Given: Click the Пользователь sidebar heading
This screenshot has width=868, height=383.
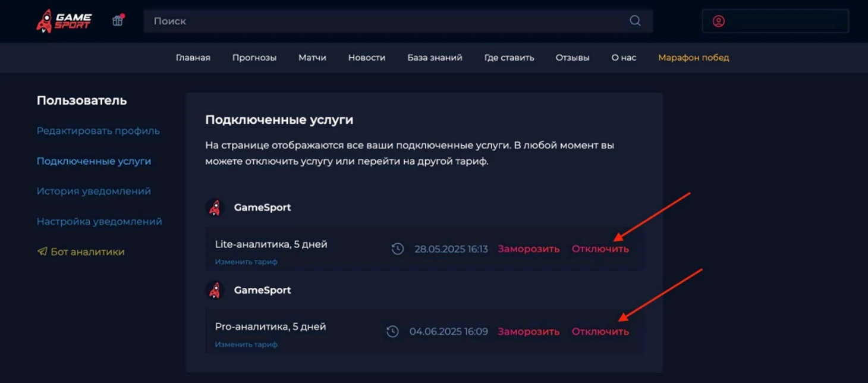Looking at the screenshot, I should click(82, 101).
